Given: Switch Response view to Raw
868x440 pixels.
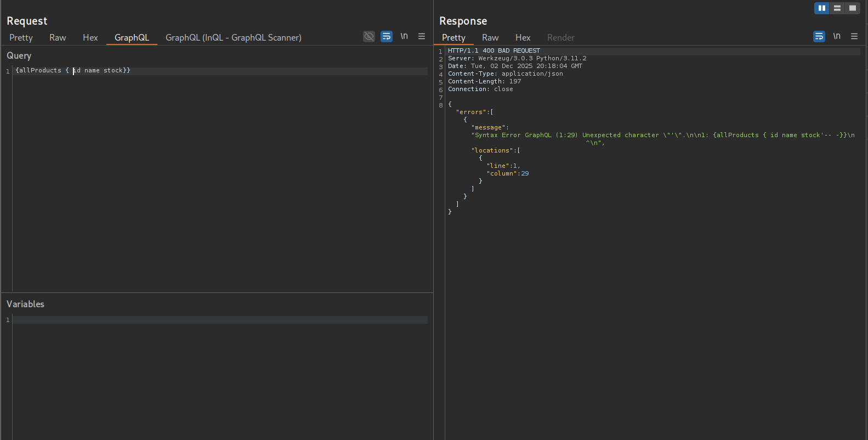Looking at the screenshot, I should pos(490,37).
